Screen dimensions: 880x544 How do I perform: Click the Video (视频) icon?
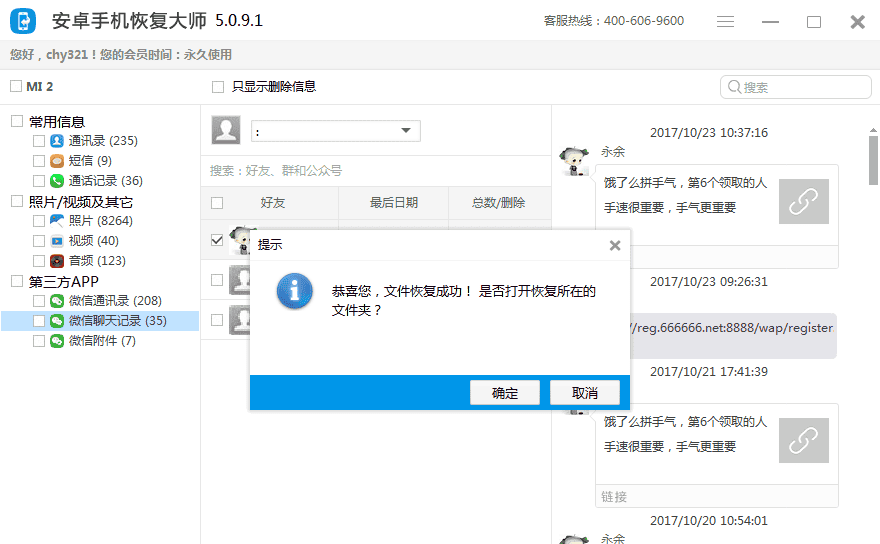pos(57,241)
